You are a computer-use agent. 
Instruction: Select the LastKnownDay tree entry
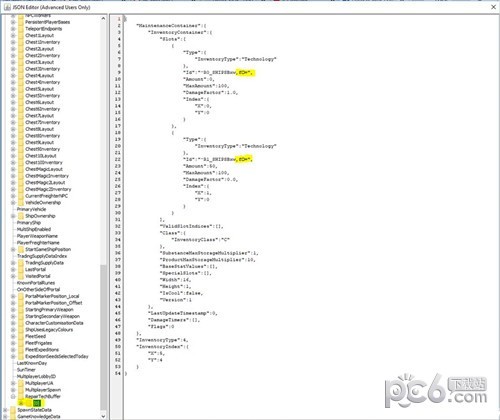(32, 363)
